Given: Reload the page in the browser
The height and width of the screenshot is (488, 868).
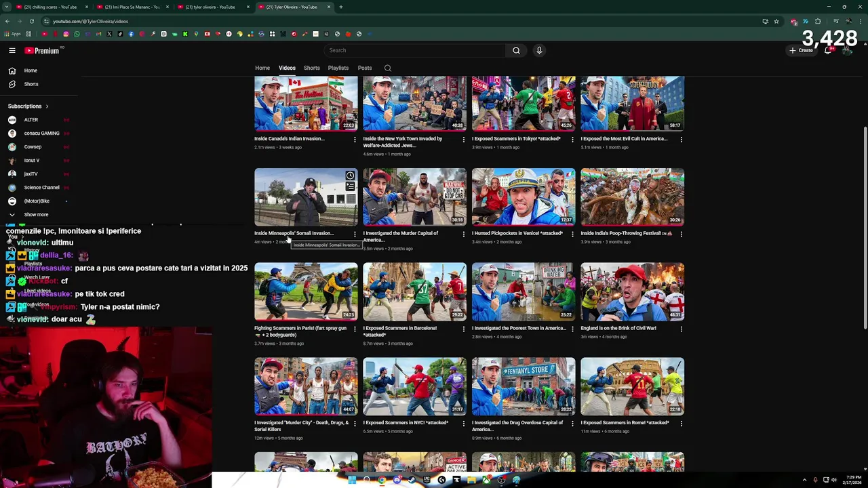Looking at the screenshot, I should (x=31, y=21).
